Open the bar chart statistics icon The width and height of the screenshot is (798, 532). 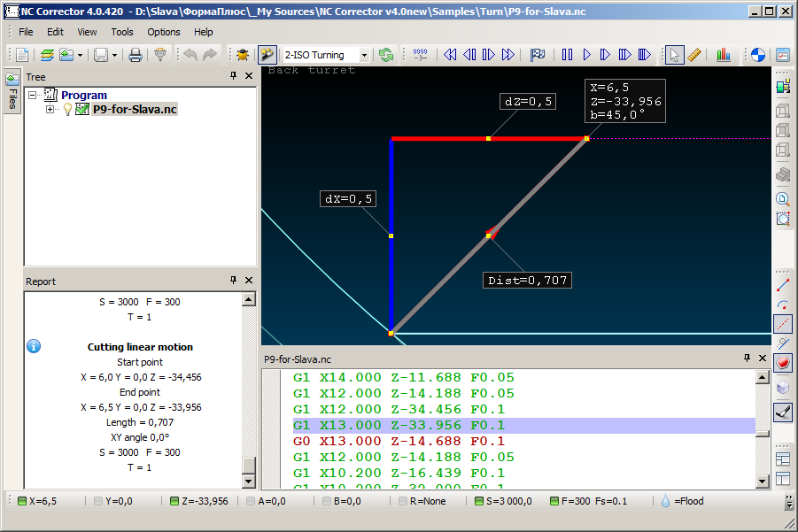[x=724, y=54]
